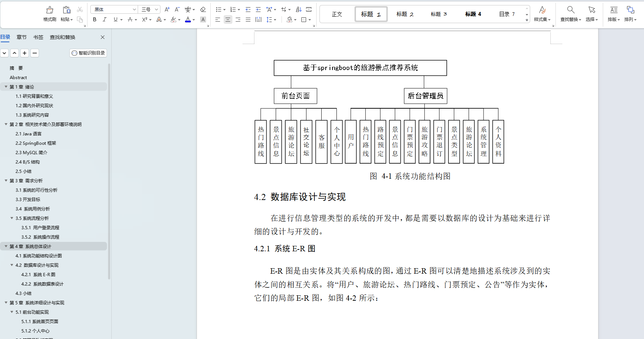The width and height of the screenshot is (644, 339).
Task: Click the 粘贴 paste button
Action: 66,14
